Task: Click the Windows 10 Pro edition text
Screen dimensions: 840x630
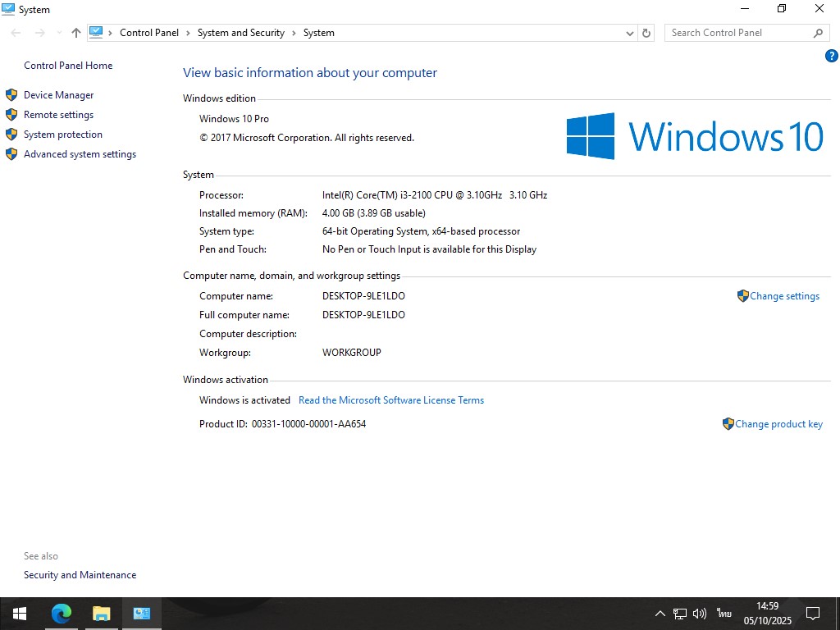Action: 234,119
